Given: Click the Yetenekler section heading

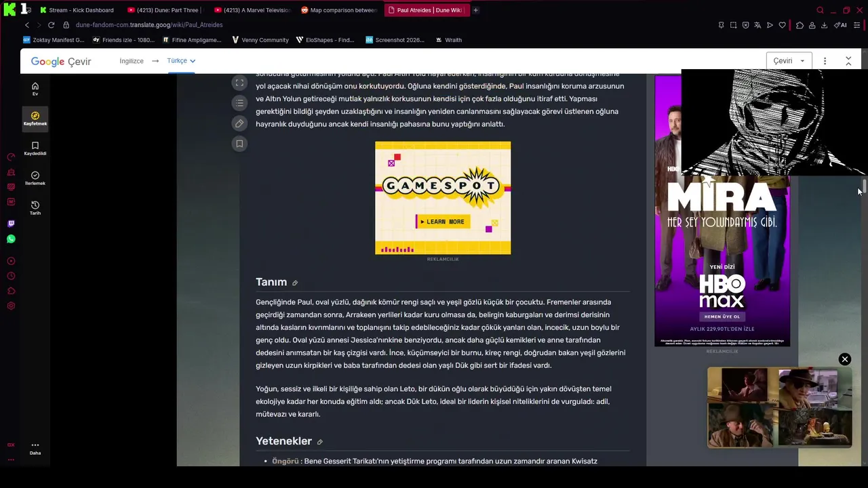Looking at the screenshot, I should [283, 441].
